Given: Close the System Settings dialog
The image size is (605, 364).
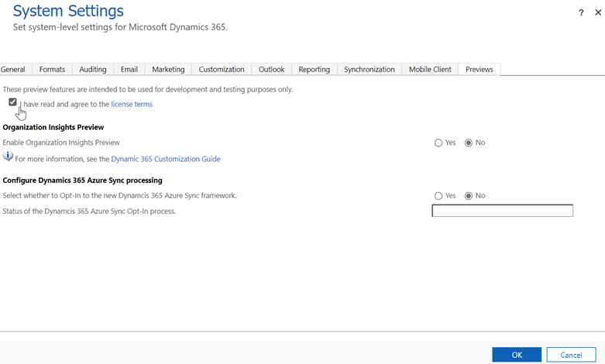Looking at the screenshot, I should coord(597,13).
